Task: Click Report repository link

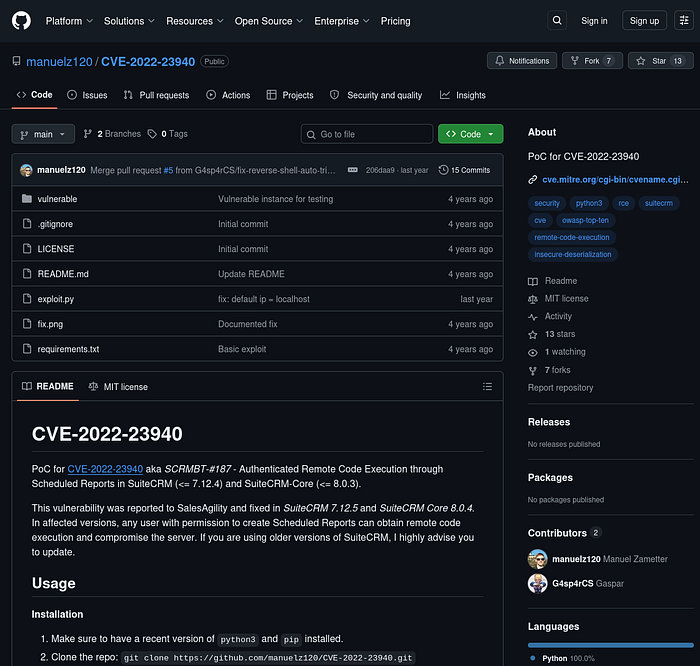Action: pyautogui.click(x=560, y=387)
